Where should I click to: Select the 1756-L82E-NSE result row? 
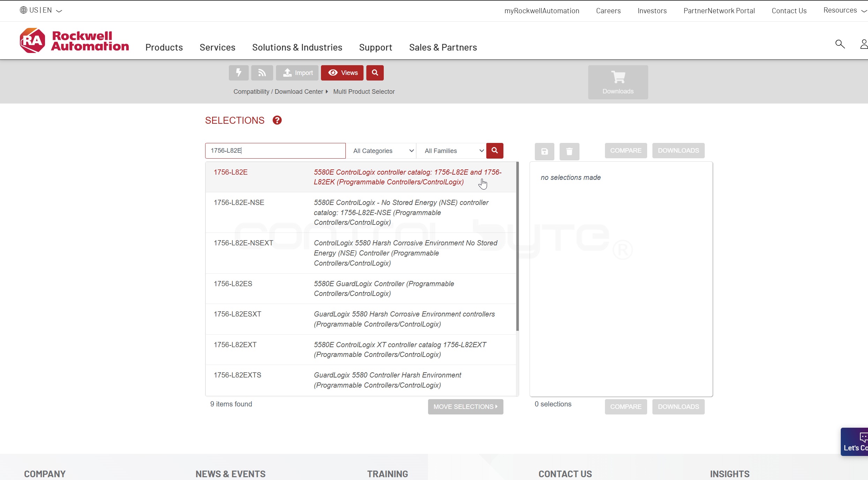coord(361,213)
